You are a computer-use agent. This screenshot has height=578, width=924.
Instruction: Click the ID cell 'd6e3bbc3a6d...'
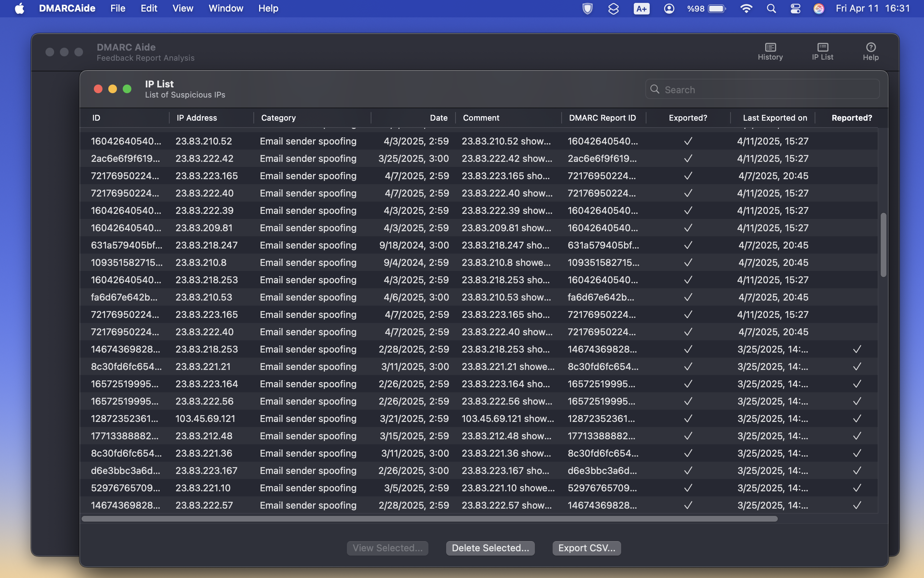click(x=126, y=471)
